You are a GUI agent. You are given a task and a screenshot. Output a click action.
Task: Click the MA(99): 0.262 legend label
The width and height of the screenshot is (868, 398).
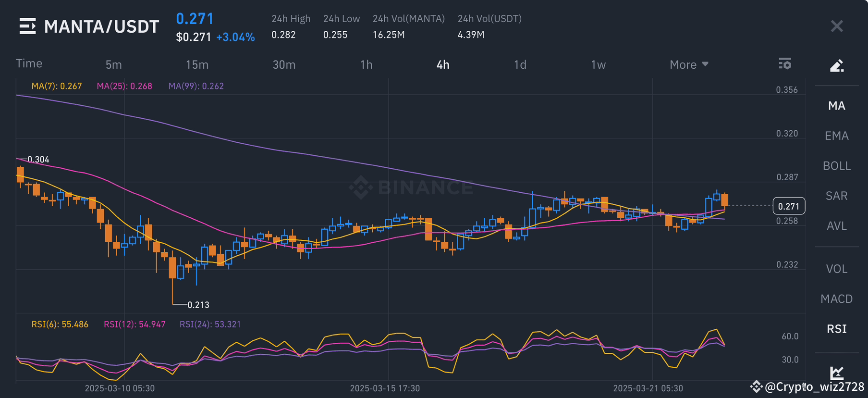coord(196,86)
